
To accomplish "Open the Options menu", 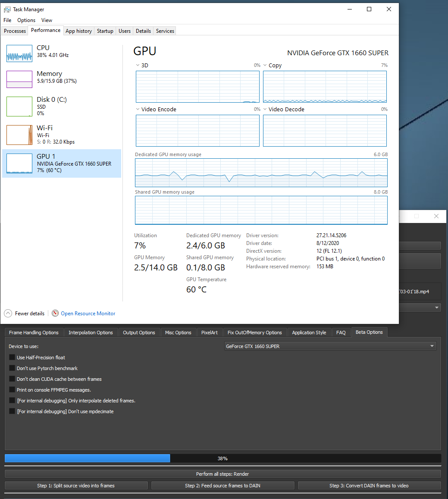I will click(x=26, y=20).
